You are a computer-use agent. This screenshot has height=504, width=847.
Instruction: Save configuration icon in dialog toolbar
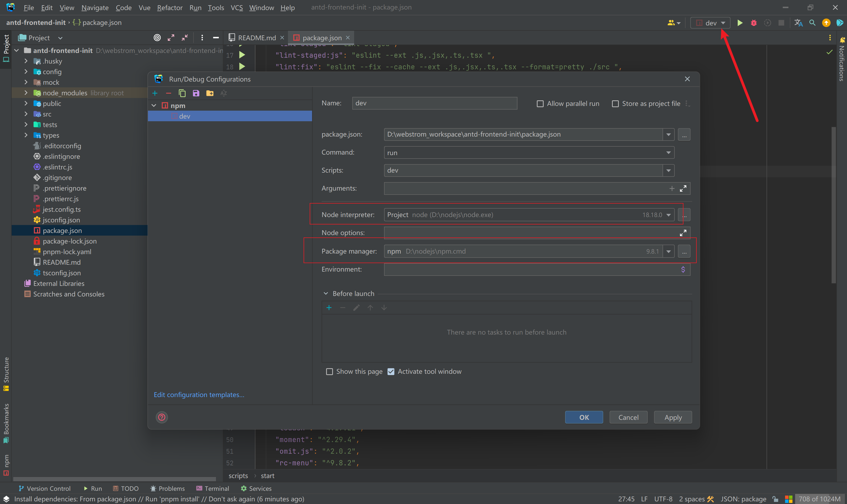[196, 93]
